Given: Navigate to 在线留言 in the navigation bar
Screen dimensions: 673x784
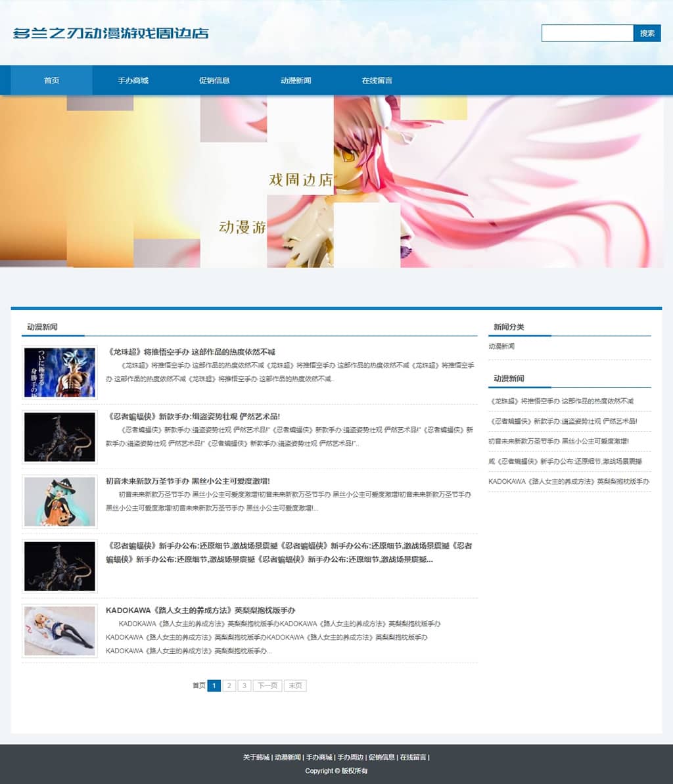Looking at the screenshot, I should [x=377, y=81].
